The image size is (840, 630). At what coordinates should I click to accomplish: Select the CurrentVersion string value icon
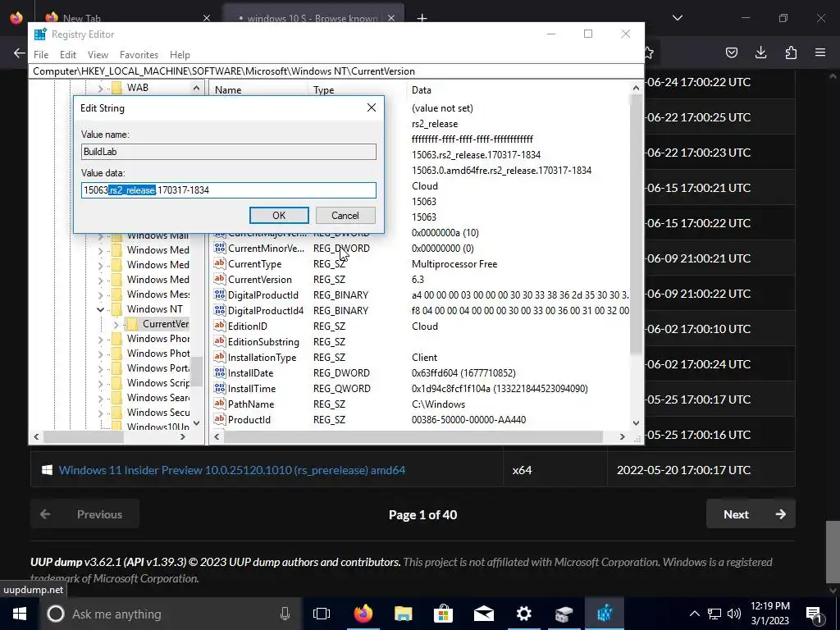point(220,279)
